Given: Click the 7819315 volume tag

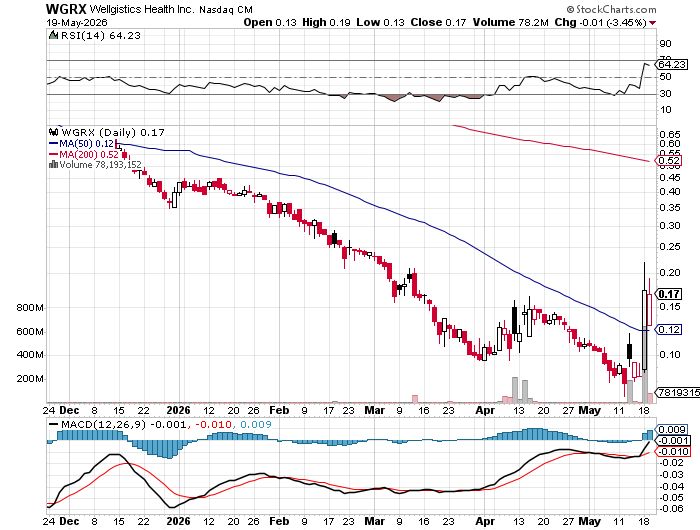Looking at the screenshot, I should [x=677, y=392].
